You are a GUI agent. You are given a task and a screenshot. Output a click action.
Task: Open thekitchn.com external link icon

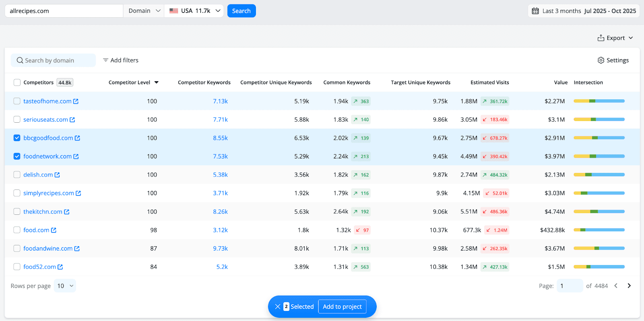pyautogui.click(x=67, y=212)
